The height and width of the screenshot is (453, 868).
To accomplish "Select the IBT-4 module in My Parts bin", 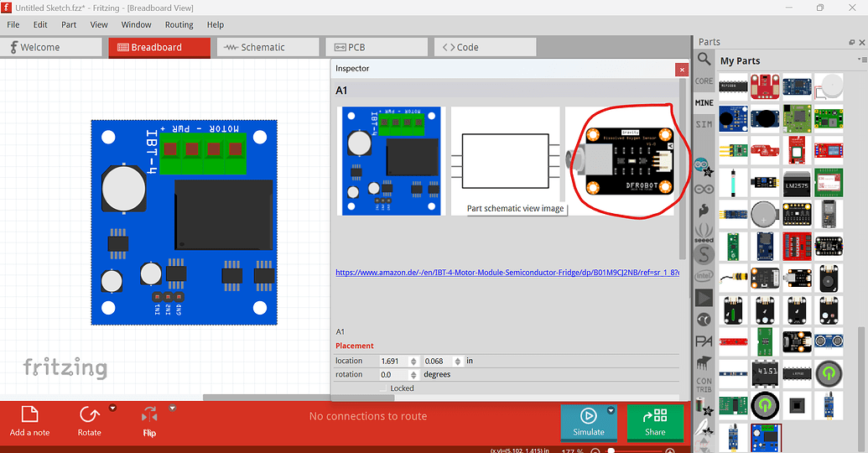I will (x=767, y=438).
